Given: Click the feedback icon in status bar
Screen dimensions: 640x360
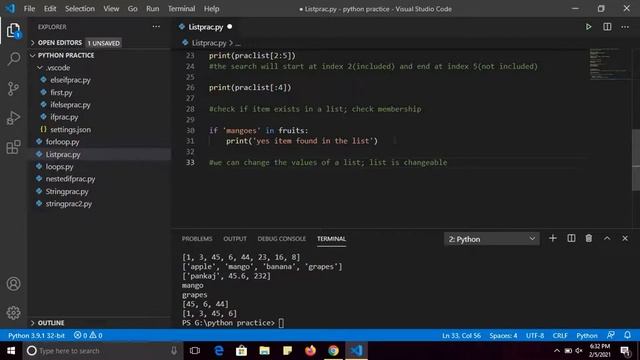Looking at the screenshot, I should click(x=611, y=335).
